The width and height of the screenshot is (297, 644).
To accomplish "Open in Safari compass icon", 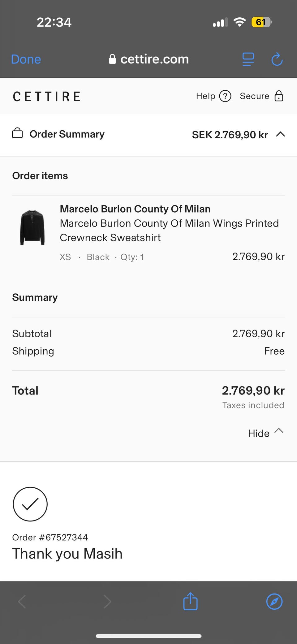I will [x=274, y=602].
